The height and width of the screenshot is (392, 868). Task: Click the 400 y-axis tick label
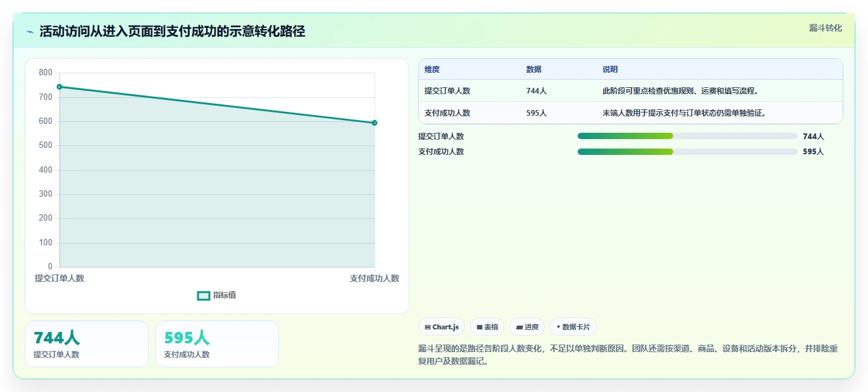tap(46, 170)
